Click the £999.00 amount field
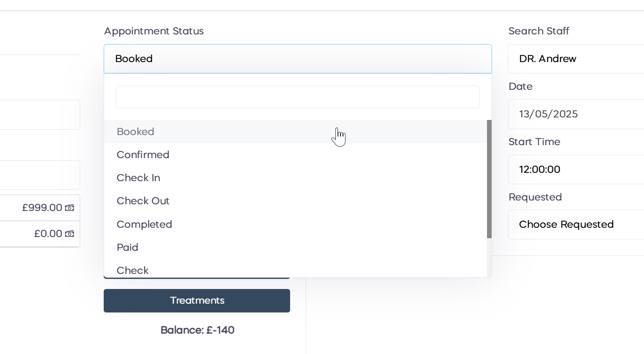Image resolution: width=644 pixels, height=354 pixels. (40, 208)
